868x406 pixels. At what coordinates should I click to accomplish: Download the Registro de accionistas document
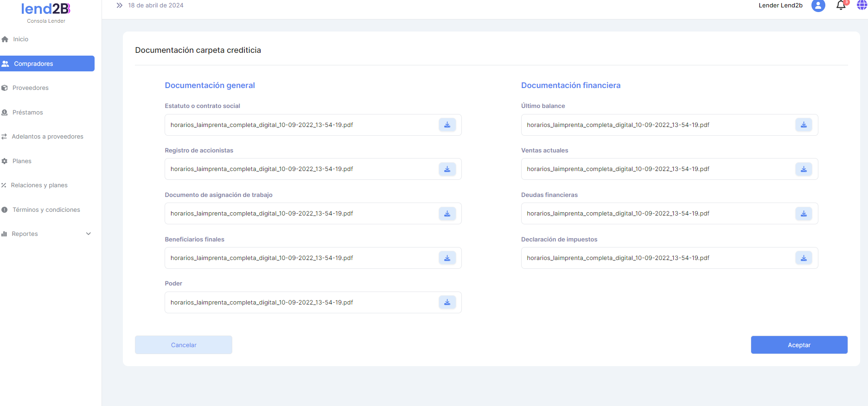click(x=447, y=169)
